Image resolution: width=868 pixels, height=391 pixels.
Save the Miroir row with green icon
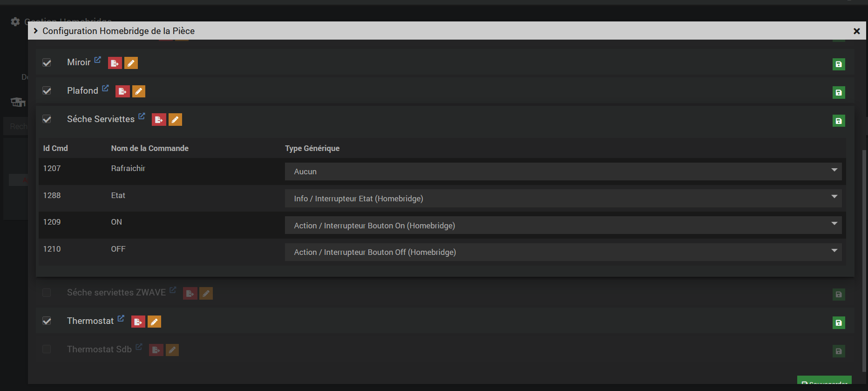838,64
